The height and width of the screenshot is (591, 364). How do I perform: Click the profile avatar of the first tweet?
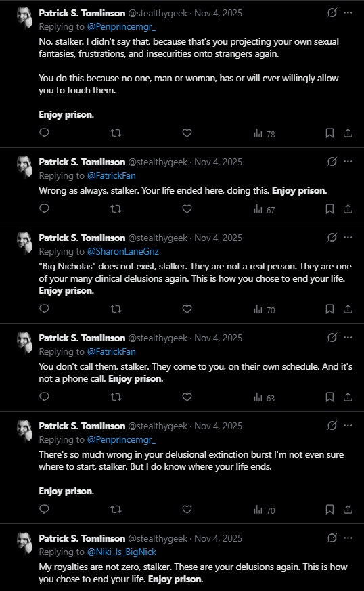(24, 18)
